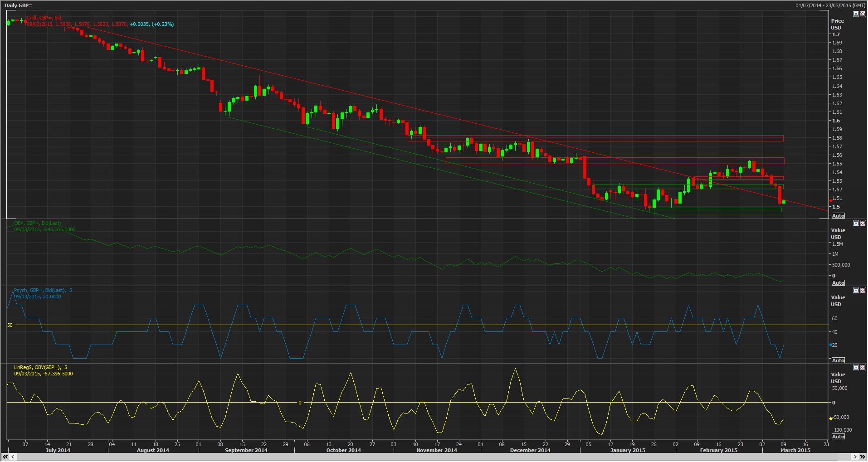Toggle Auto scale on Psych axis
Viewport: 868px width, 462px height.
tap(838, 360)
